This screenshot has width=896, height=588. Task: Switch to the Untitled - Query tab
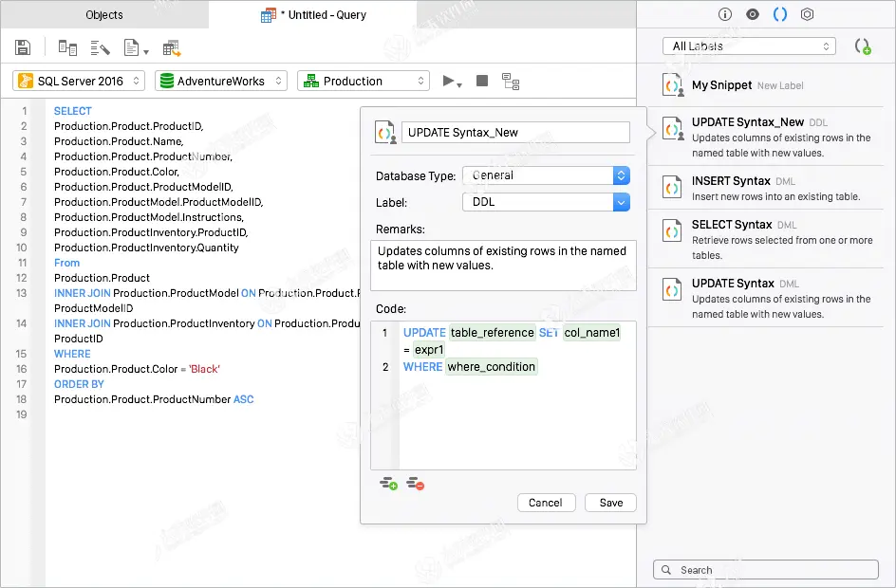tap(313, 15)
